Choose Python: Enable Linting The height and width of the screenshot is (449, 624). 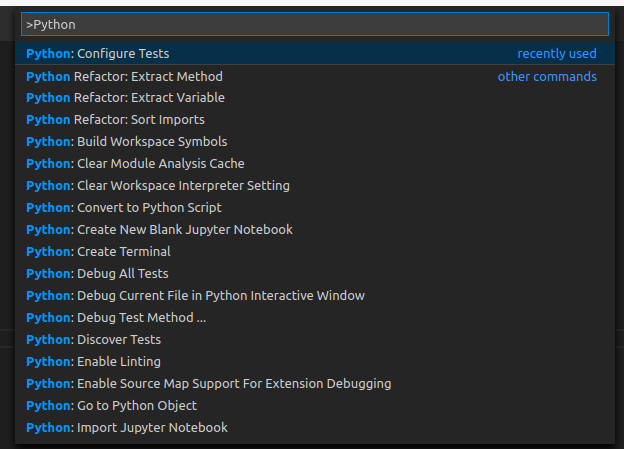tap(315, 362)
